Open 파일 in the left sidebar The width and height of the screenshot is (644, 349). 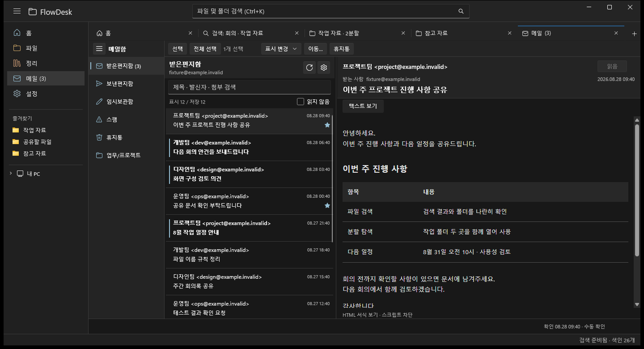[46, 48]
